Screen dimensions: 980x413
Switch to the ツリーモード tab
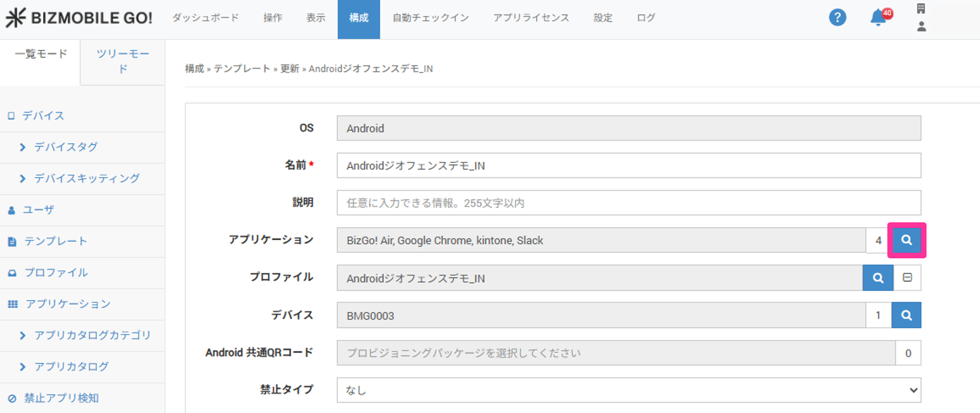click(123, 61)
